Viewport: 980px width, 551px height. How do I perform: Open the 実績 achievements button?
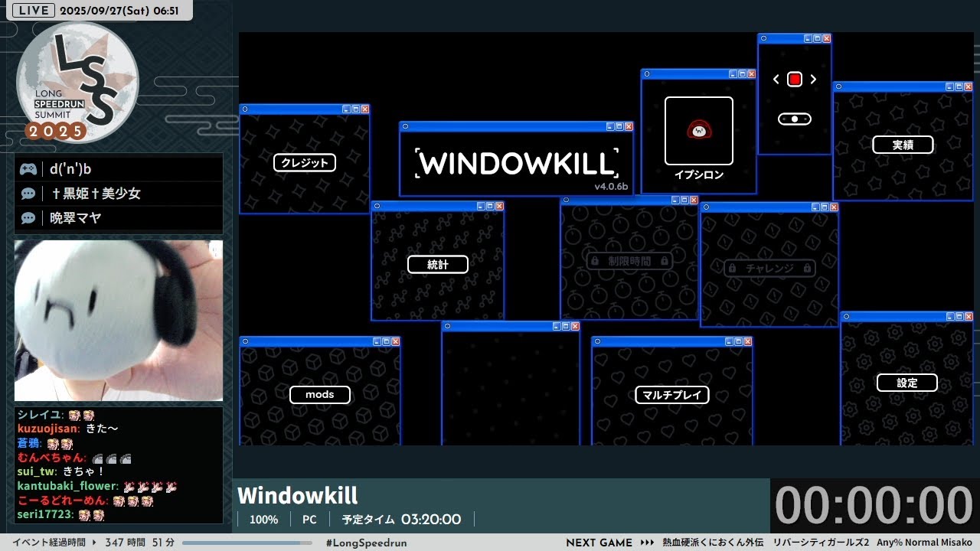[903, 145]
